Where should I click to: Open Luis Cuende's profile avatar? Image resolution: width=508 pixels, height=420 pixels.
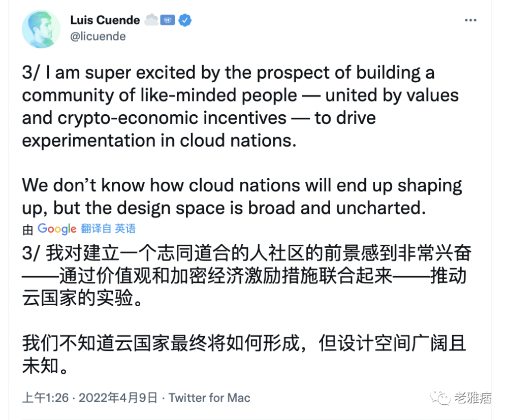(x=41, y=28)
